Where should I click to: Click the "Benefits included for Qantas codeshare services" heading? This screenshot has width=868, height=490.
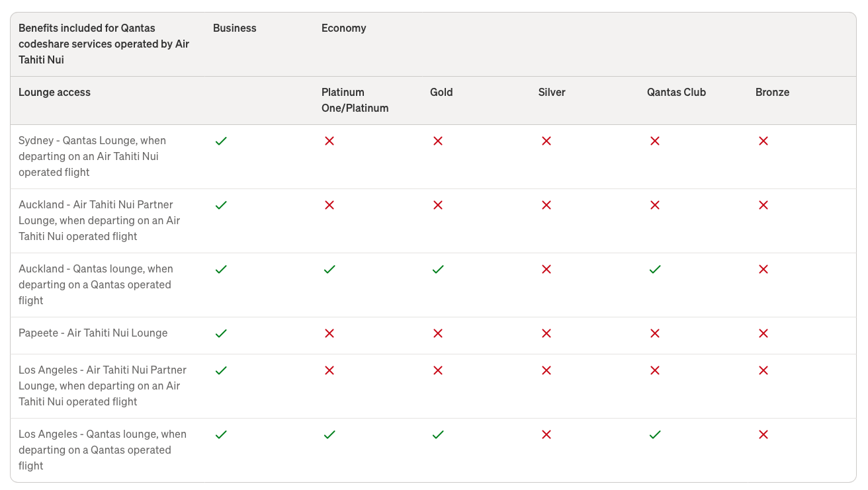[104, 44]
